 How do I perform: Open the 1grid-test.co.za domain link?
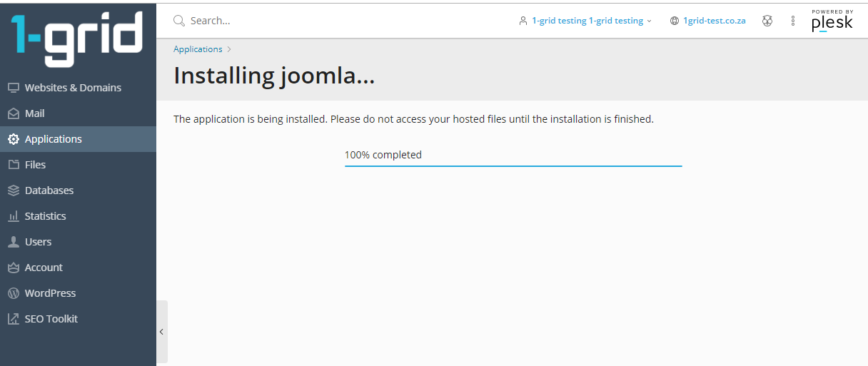pyautogui.click(x=715, y=21)
